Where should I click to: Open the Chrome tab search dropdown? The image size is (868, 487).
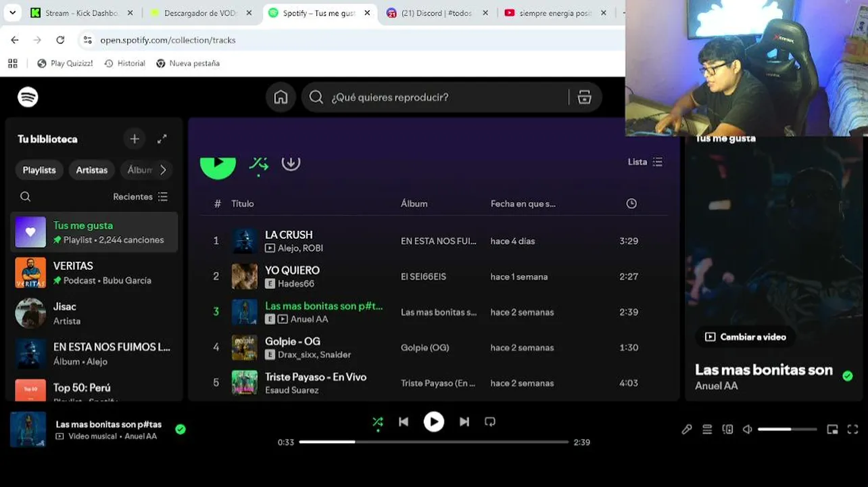(12, 13)
